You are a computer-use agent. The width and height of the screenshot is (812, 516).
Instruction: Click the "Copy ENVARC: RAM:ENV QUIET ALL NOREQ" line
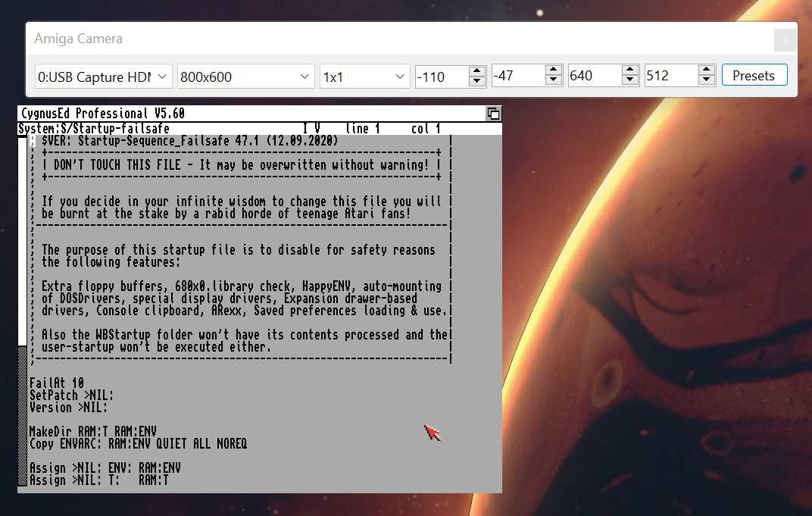(139, 444)
